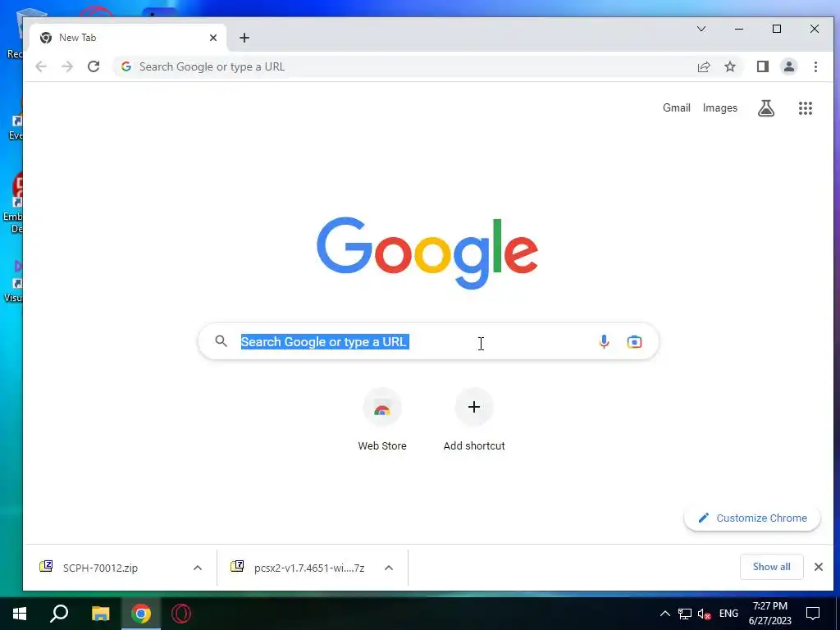
Task: Open the Search Labs flask icon
Action: [x=766, y=108]
